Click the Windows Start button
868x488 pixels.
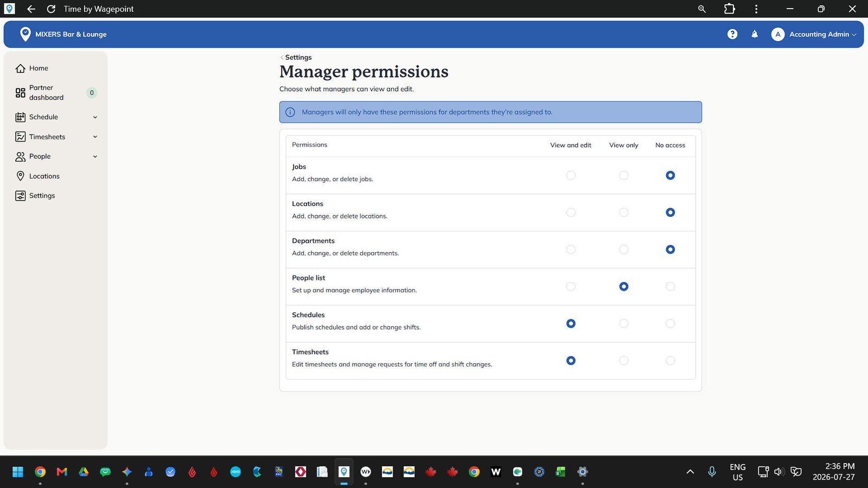18,472
